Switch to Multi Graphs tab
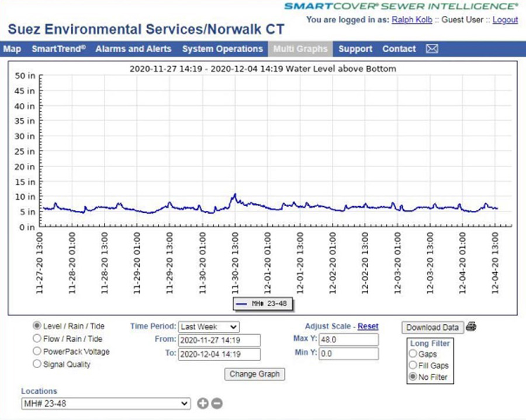 [x=300, y=49]
